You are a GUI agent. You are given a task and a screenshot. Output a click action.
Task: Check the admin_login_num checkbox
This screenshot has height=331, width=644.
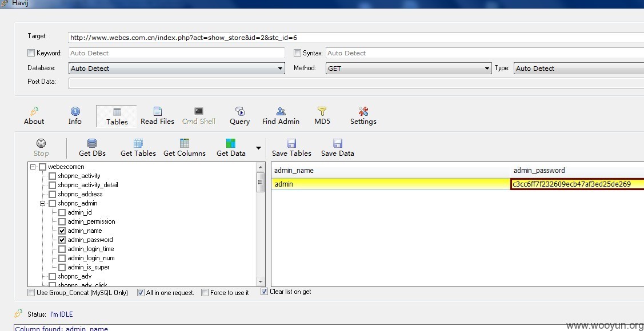[62, 258]
